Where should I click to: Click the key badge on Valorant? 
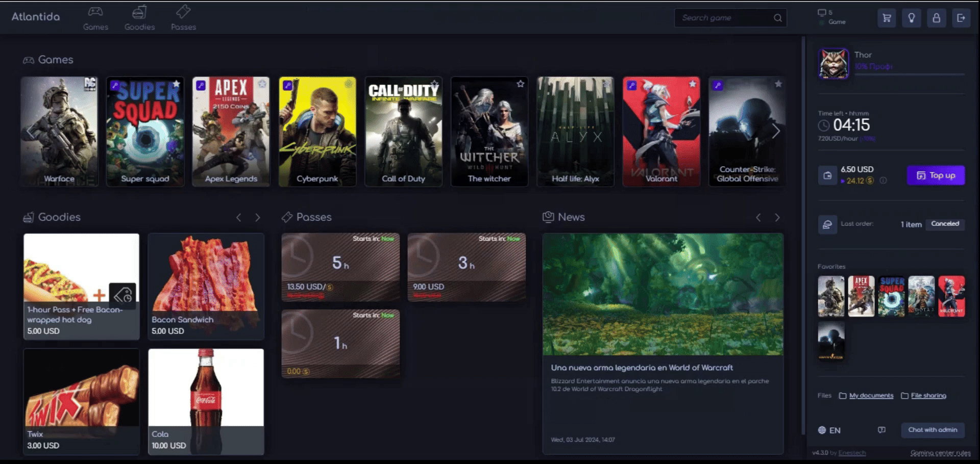click(631, 85)
